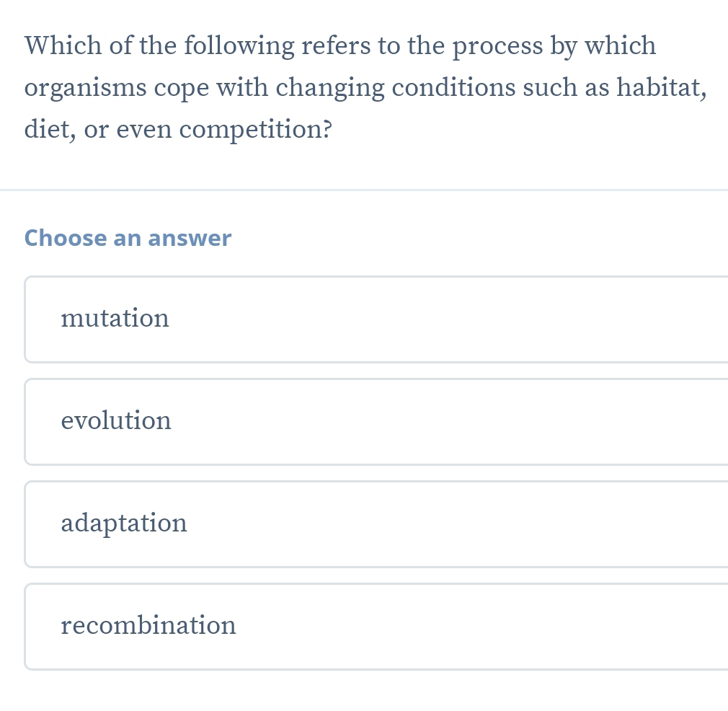Click the divider line below the question
The height and width of the screenshot is (711, 728).
pos(364,190)
